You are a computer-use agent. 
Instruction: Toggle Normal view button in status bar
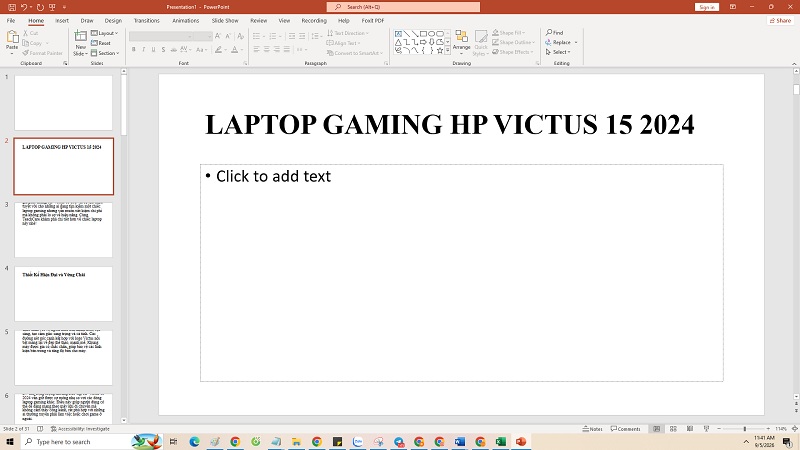[x=657, y=429]
